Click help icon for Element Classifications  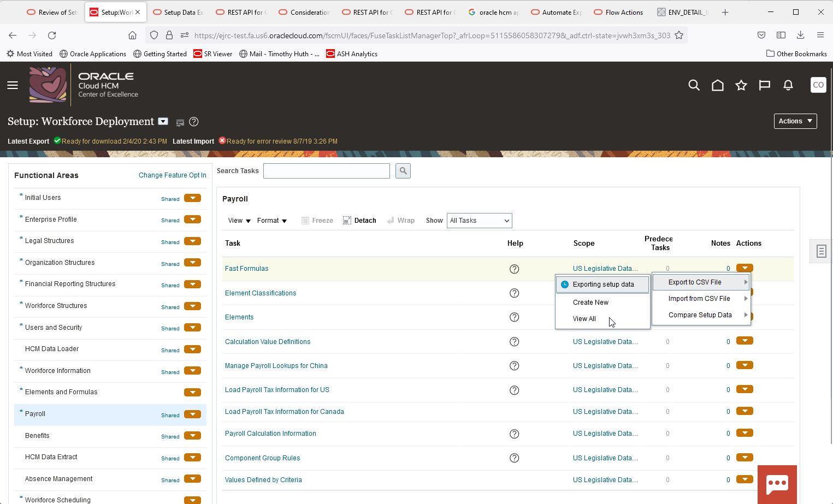pyautogui.click(x=514, y=293)
